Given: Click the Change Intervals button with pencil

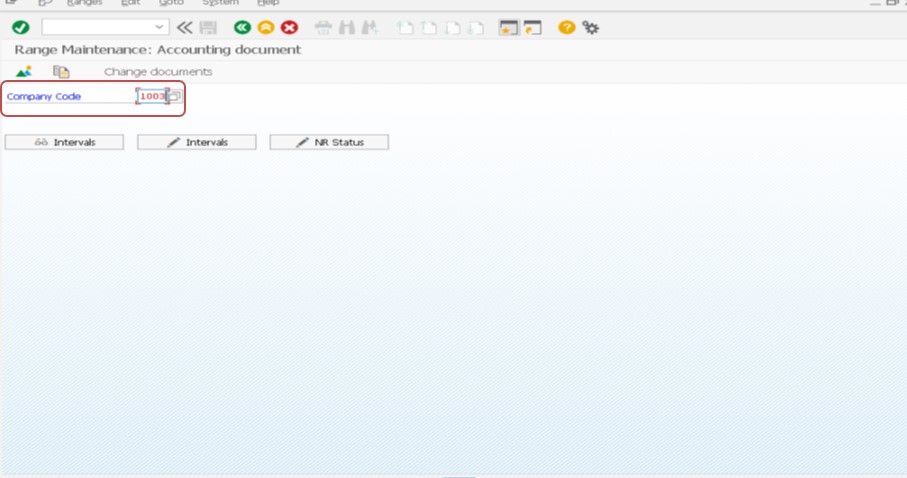Looking at the screenshot, I should [197, 142].
